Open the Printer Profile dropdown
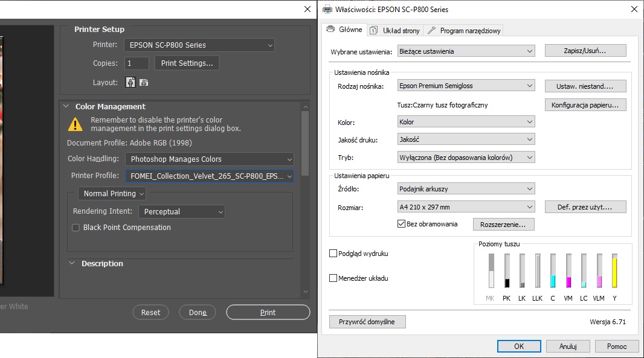The height and width of the screenshot is (358, 644). pyautogui.click(x=209, y=176)
